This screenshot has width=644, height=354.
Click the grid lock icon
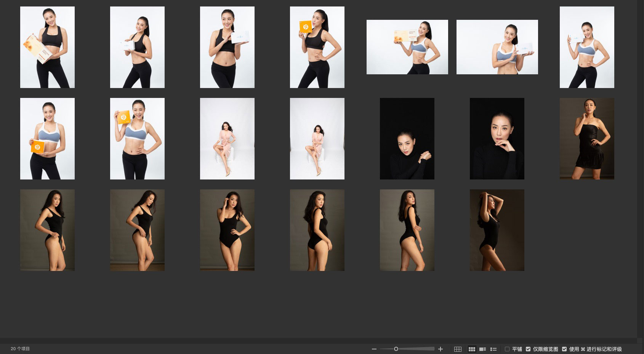coord(458,349)
